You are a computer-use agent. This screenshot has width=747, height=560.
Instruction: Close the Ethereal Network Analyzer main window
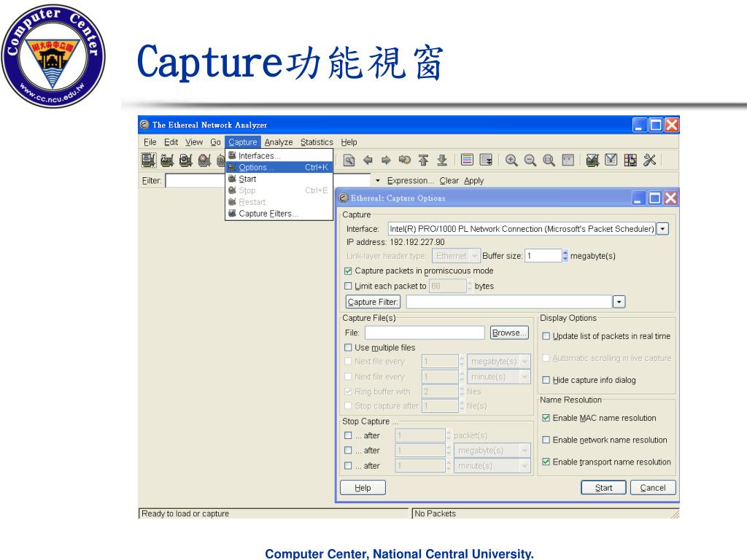click(x=672, y=125)
